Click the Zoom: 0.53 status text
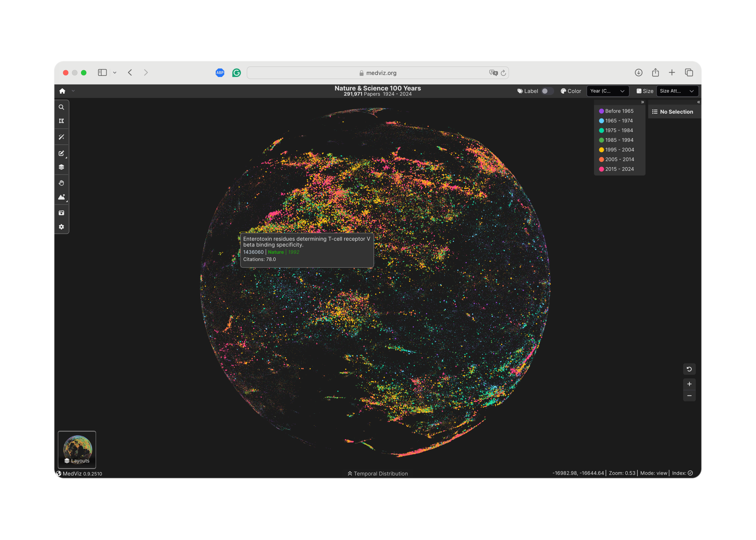 click(622, 473)
